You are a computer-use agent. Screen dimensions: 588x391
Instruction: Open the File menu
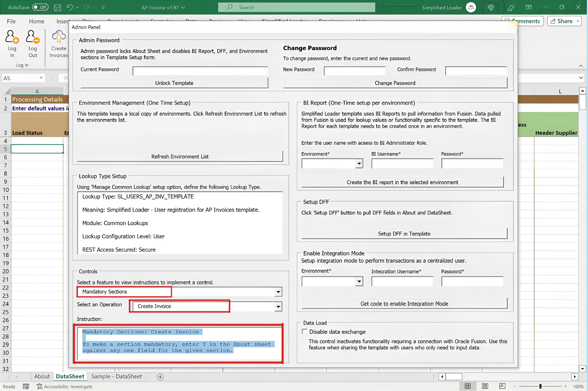11,21
